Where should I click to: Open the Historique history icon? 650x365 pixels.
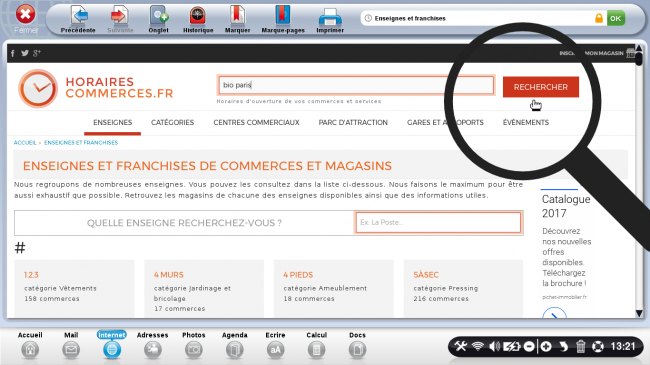point(198,16)
